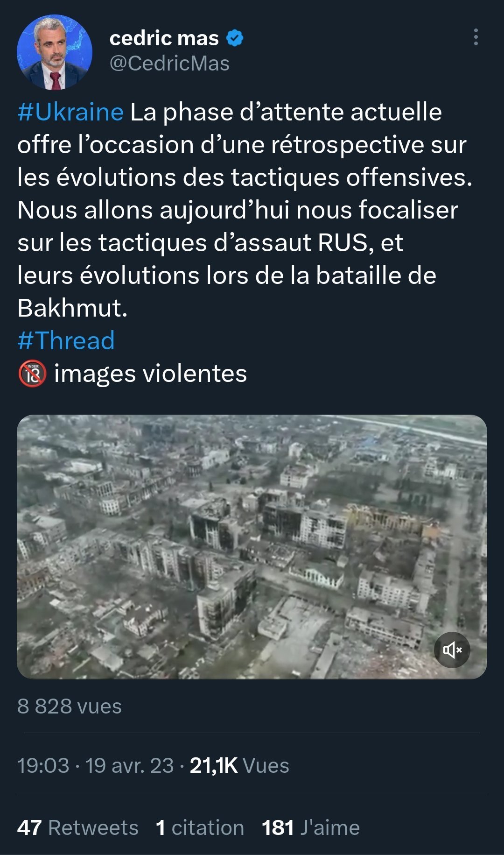The height and width of the screenshot is (855, 504).
Task: Tap the "images violentes" warning text
Action: point(150,374)
